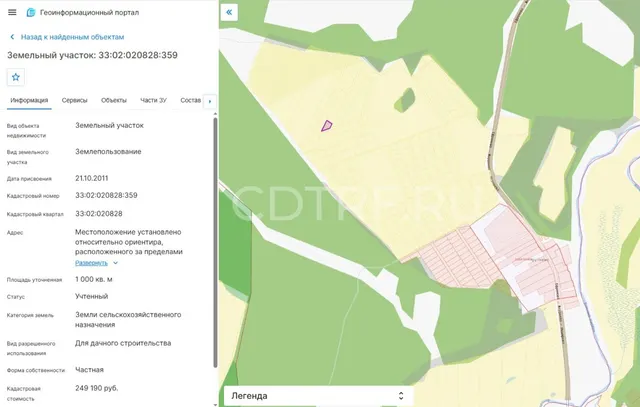640x407 pixels.
Task: Click scrollbar down arrow in info panel
Action: click(216, 404)
